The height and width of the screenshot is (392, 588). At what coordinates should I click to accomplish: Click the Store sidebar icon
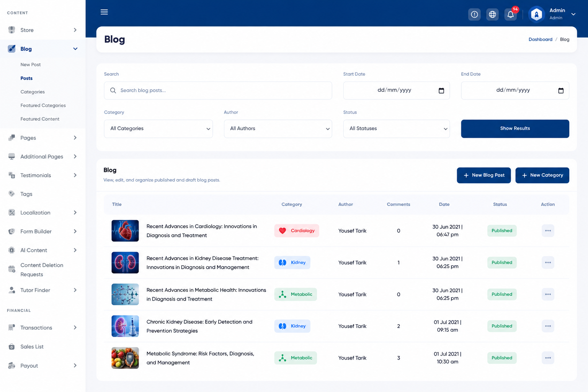click(12, 30)
